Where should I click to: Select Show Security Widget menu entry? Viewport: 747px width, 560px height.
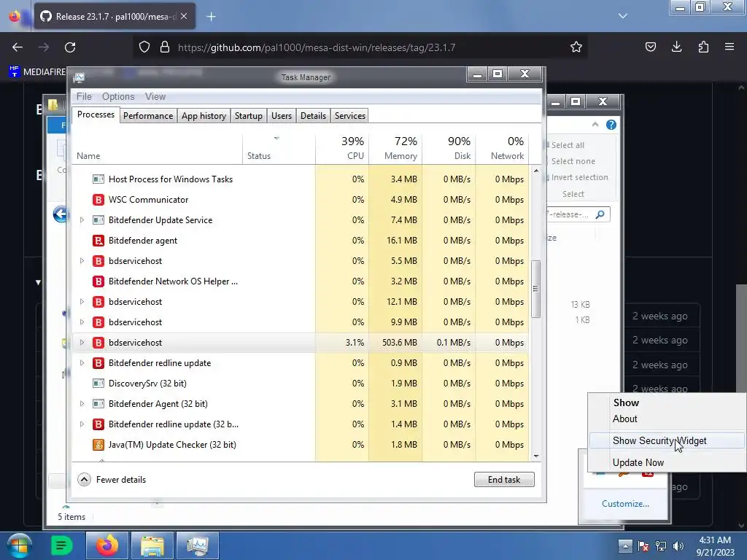click(x=667, y=441)
